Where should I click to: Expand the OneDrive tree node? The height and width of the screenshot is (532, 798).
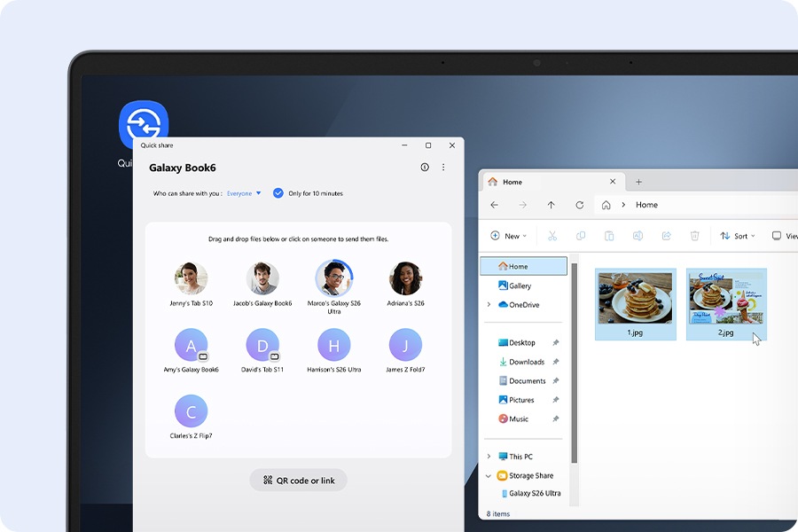click(489, 304)
